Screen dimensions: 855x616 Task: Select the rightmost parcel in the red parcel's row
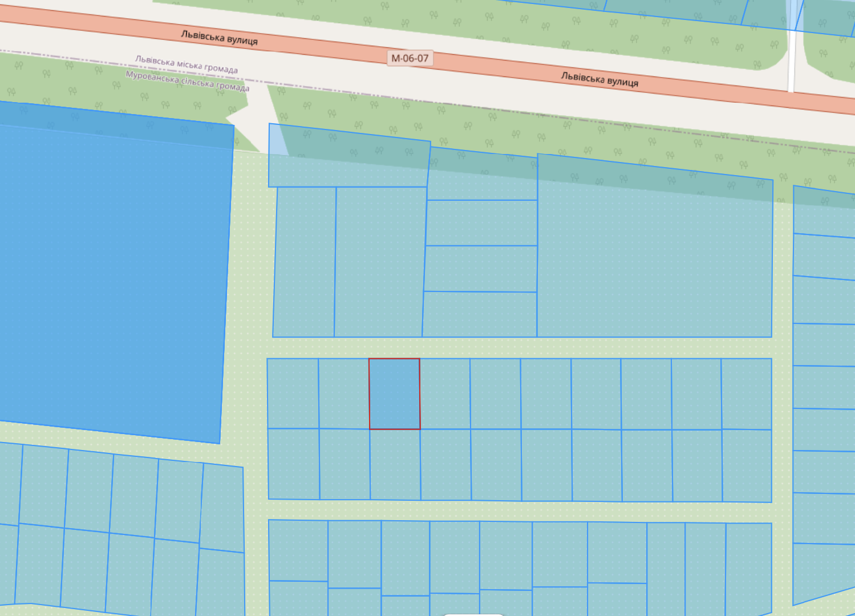[x=747, y=394]
